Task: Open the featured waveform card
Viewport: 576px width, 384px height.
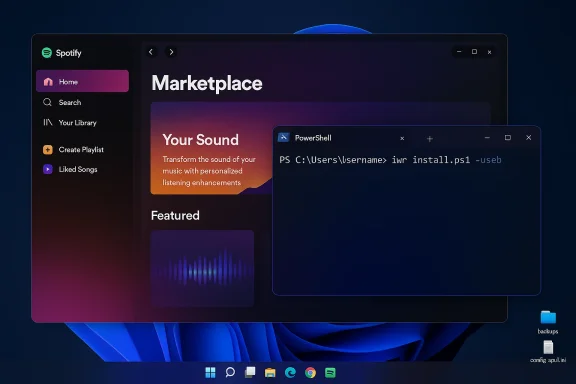Action: pos(202,268)
